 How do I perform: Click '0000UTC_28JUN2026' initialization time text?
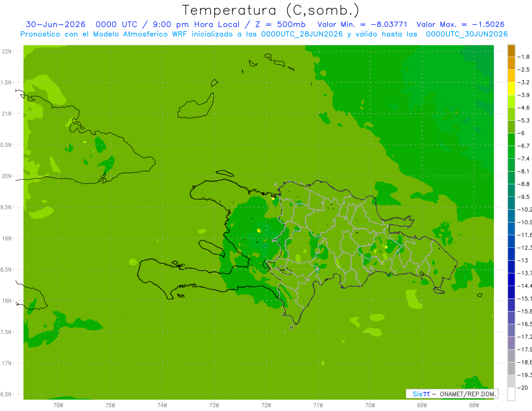click(x=302, y=34)
